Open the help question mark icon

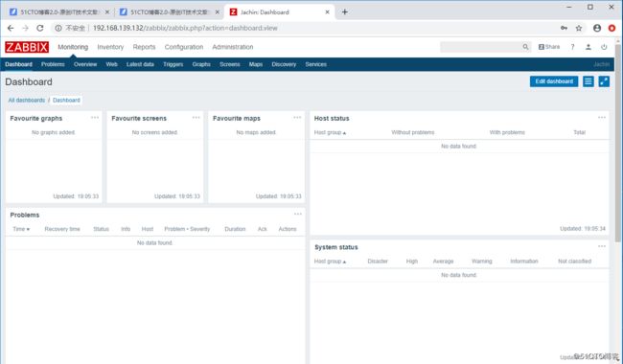pyautogui.click(x=572, y=47)
